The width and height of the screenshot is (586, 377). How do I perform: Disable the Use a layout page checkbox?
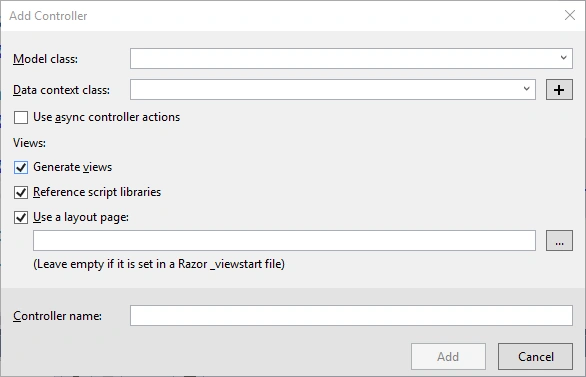(21, 217)
